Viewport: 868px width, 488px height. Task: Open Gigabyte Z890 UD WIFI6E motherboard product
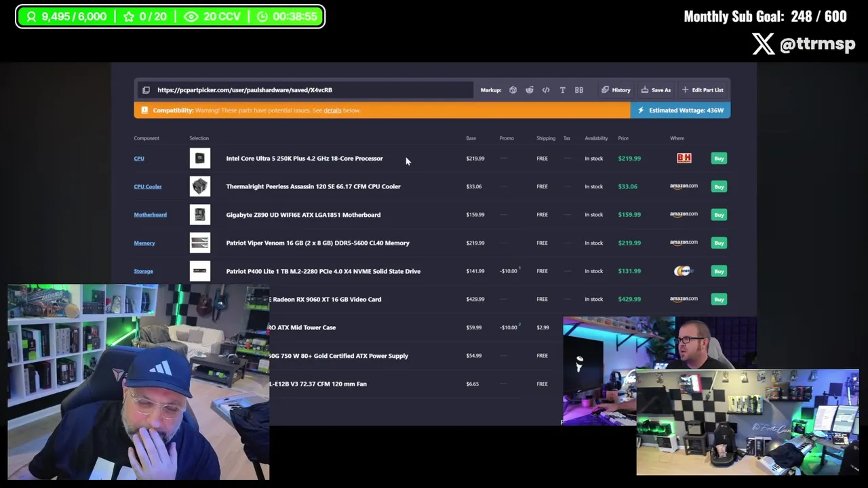[303, 215]
